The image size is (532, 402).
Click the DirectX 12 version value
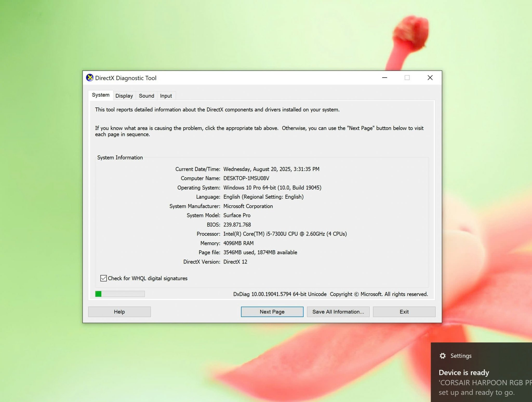235,262
